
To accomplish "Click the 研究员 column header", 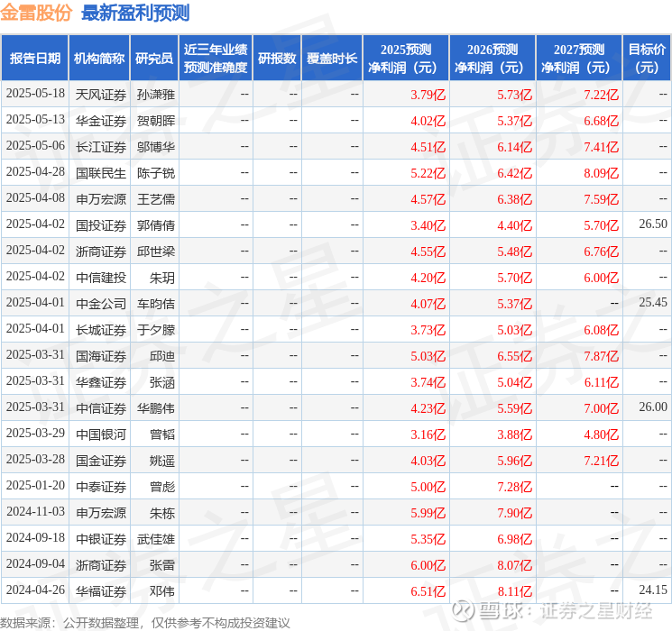I will 154,59.
